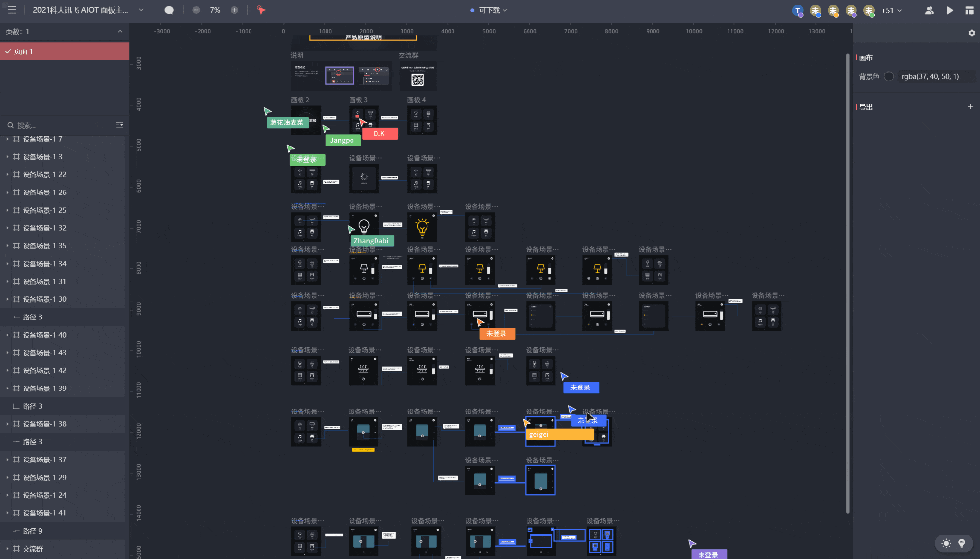Click the zoom in plus button
Screen dimensions: 980x559
(x=234, y=10)
